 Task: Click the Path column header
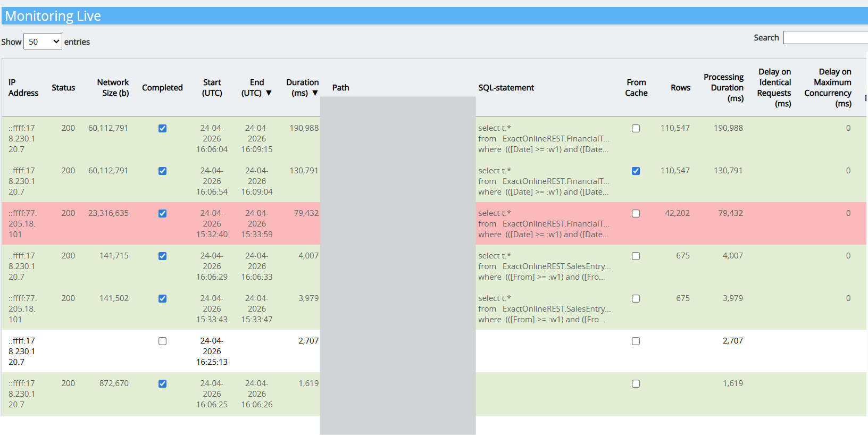pyautogui.click(x=340, y=88)
